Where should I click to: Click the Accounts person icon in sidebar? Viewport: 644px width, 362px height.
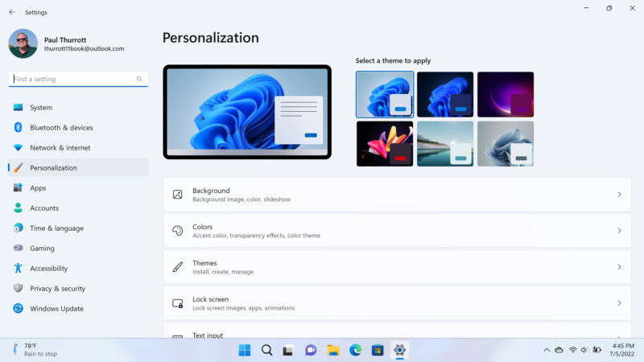click(18, 208)
